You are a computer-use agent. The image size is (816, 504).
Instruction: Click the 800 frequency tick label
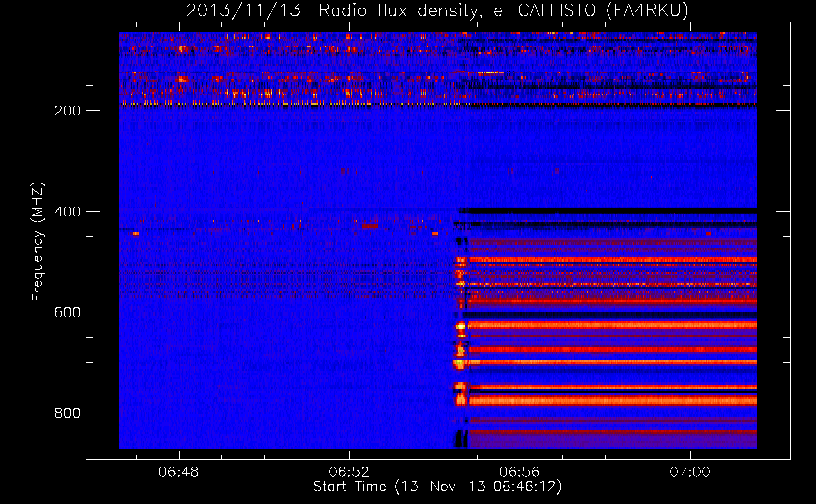click(68, 413)
